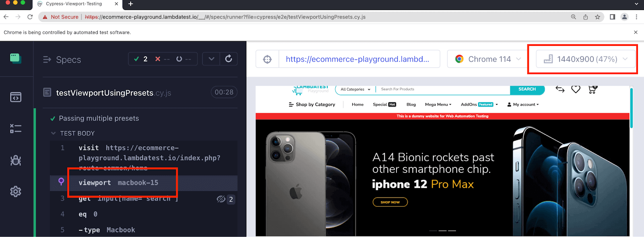Open the Chrome 114 browser dropdown
The width and height of the screenshot is (644, 237).
click(488, 59)
